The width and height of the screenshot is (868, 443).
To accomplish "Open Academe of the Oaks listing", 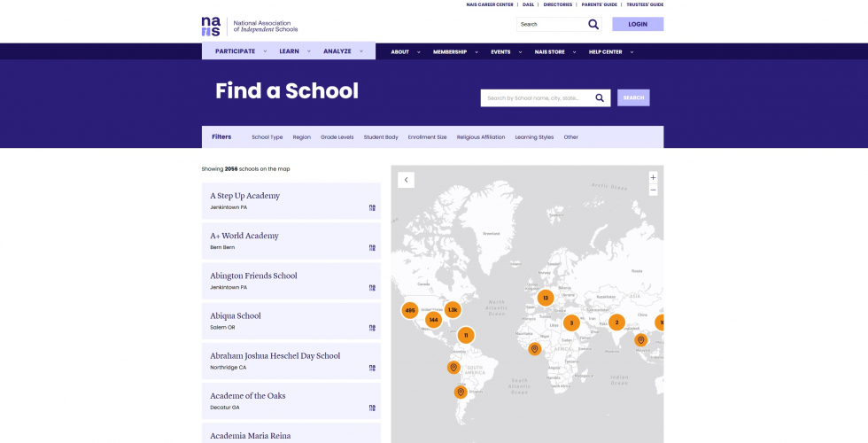I will (x=291, y=400).
